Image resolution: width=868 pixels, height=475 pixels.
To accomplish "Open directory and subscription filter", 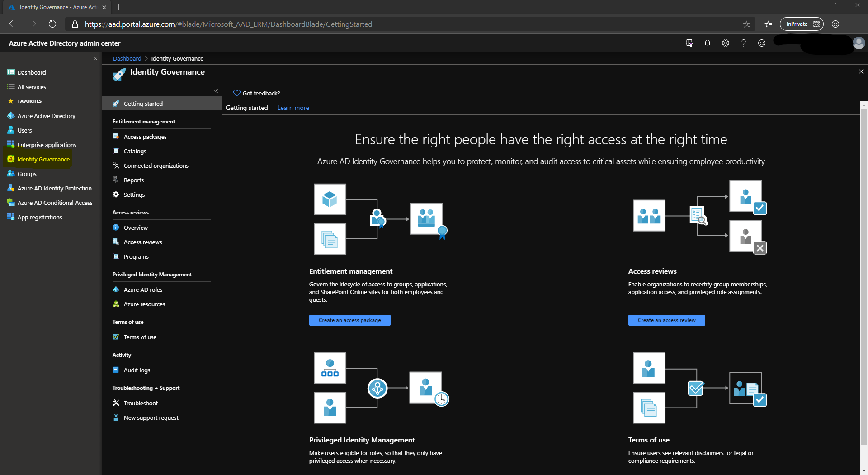I will point(689,43).
